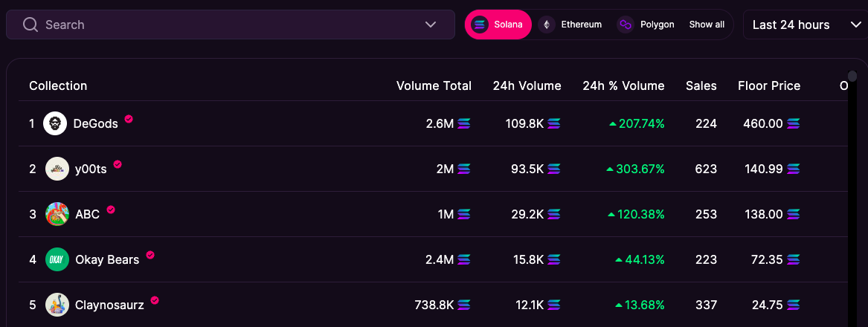
Task: Click the Claynosaurz collection avatar
Action: pyautogui.click(x=57, y=305)
